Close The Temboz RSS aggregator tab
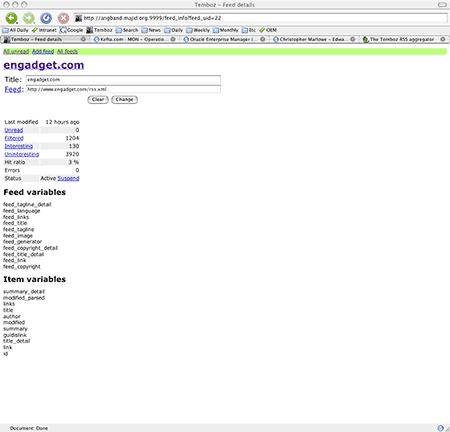Viewport: 450px width, 432px height. click(443, 39)
